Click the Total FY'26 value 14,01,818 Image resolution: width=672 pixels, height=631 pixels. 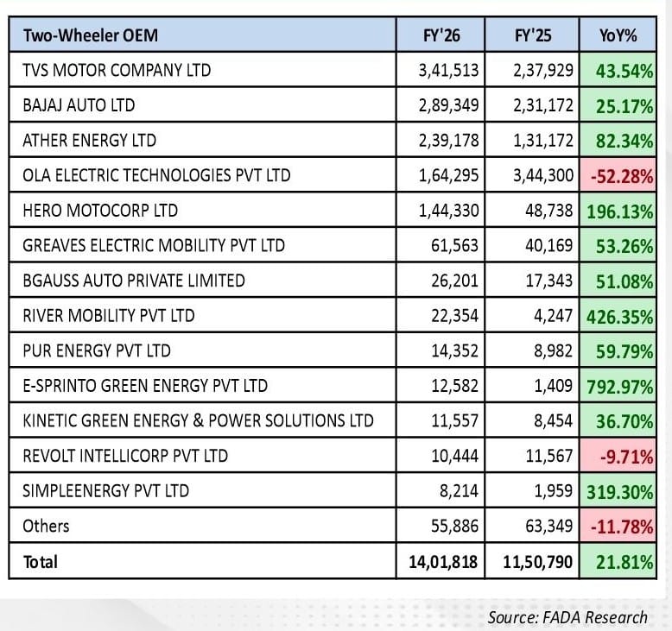pyautogui.click(x=441, y=562)
